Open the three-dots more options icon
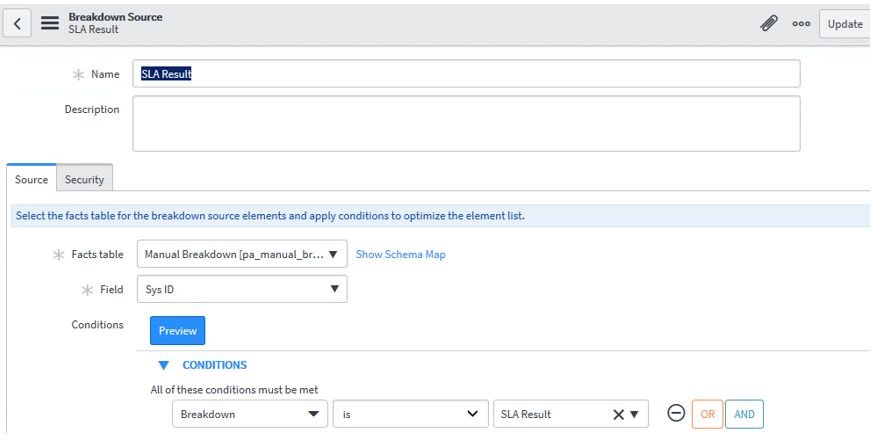This screenshot has width=872, height=442. [801, 23]
